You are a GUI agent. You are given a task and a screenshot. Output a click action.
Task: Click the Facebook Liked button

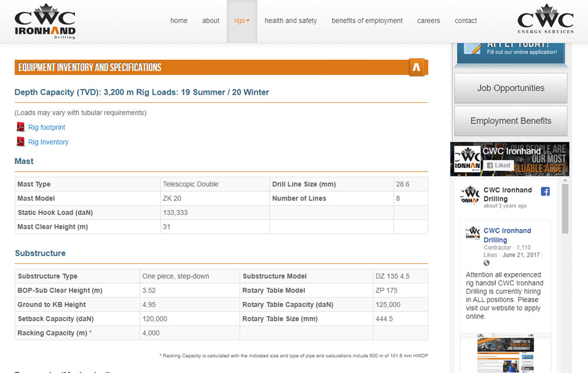499,165
